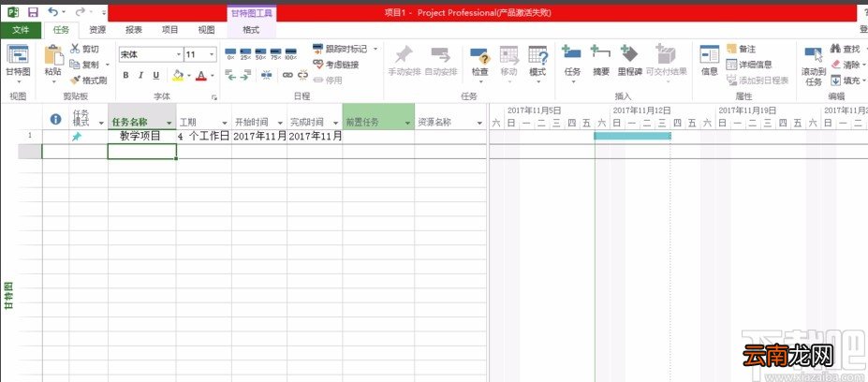
Task: Click the empty task name cell in row 2
Action: (x=141, y=151)
